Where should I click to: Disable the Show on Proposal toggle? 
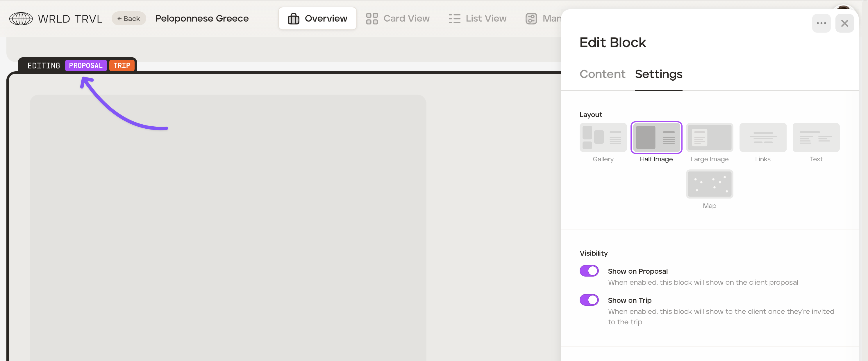589,270
